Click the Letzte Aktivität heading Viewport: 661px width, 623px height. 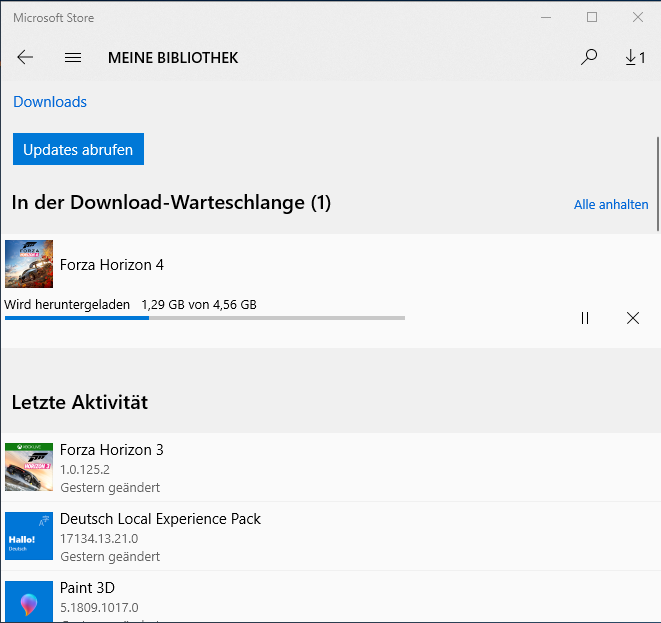pyautogui.click(x=80, y=402)
